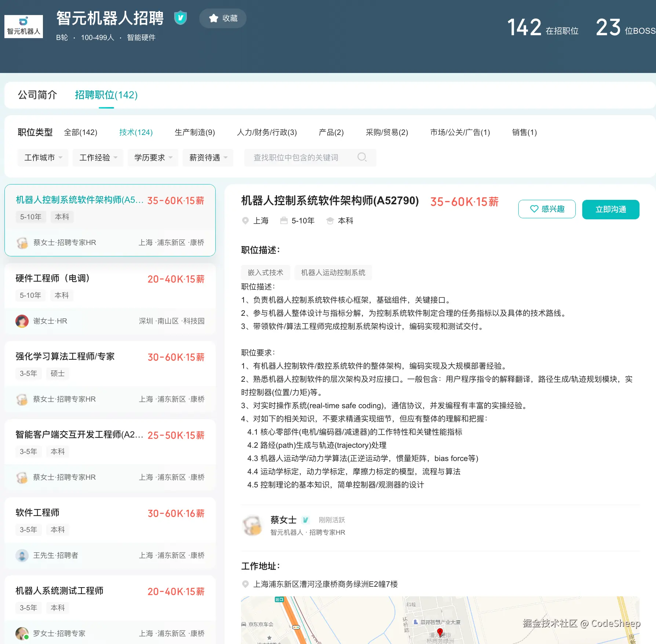Filter by 技术(124) job type
The width and height of the screenshot is (656, 644).
click(136, 132)
